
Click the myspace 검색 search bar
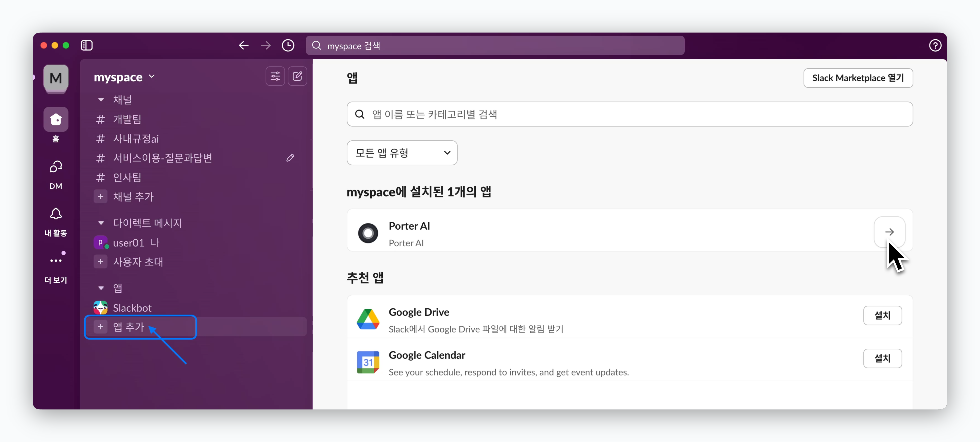pyautogui.click(x=495, y=45)
